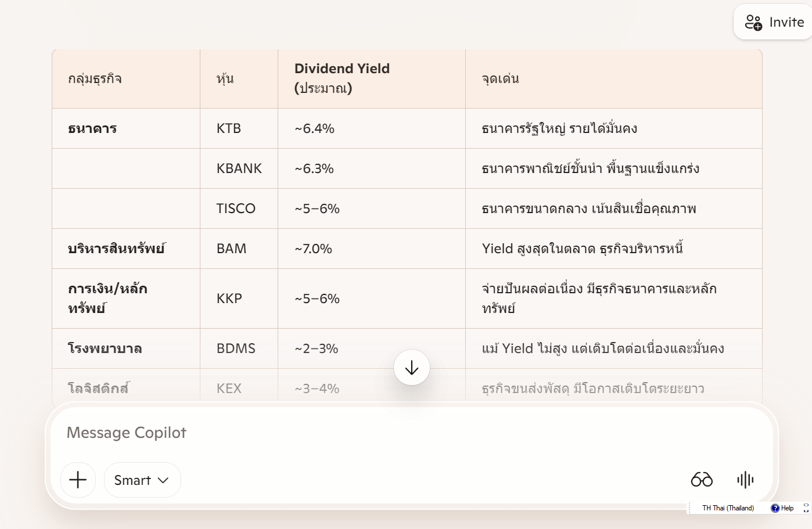Click the BAM stock cell

click(232, 249)
